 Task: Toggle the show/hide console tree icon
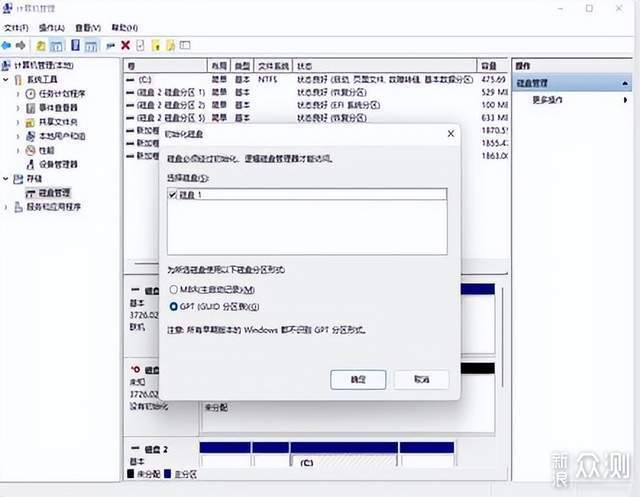pyautogui.click(x=56, y=46)
